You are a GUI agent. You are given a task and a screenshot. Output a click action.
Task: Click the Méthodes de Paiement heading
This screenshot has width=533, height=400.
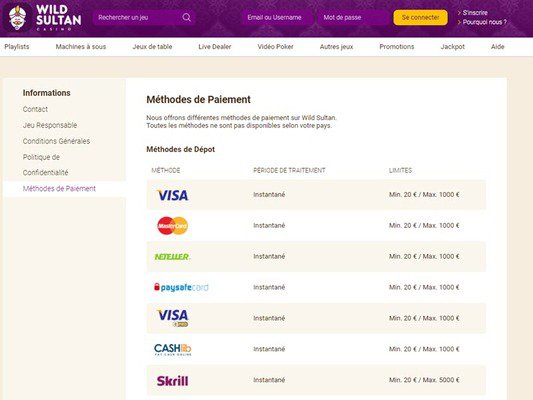tap(199, 100)
